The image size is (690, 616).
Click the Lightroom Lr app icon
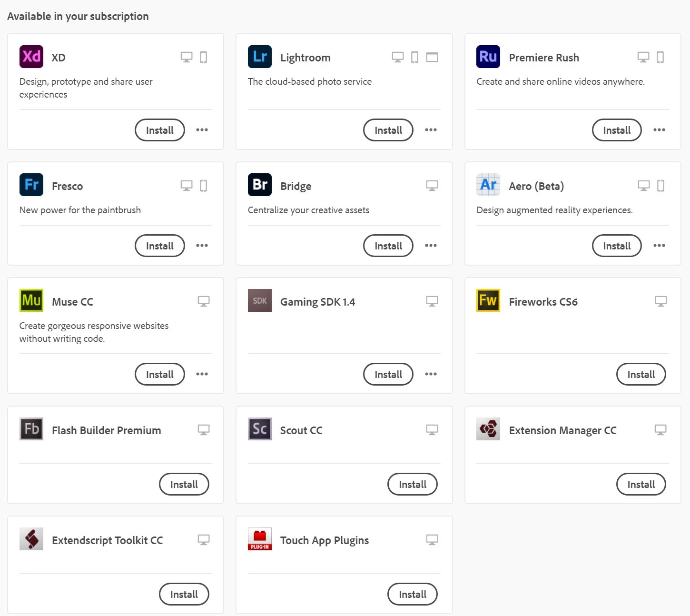click(260, 57)
